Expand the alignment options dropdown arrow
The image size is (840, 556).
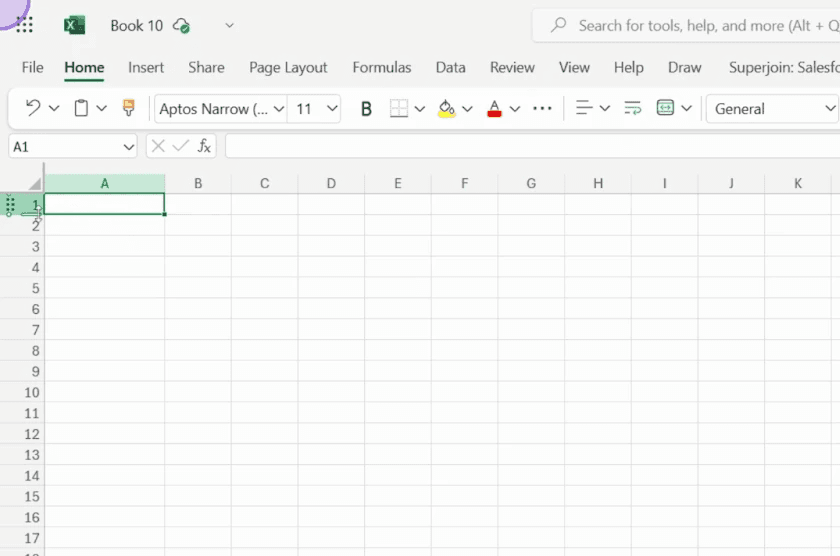tap(605, 109)
